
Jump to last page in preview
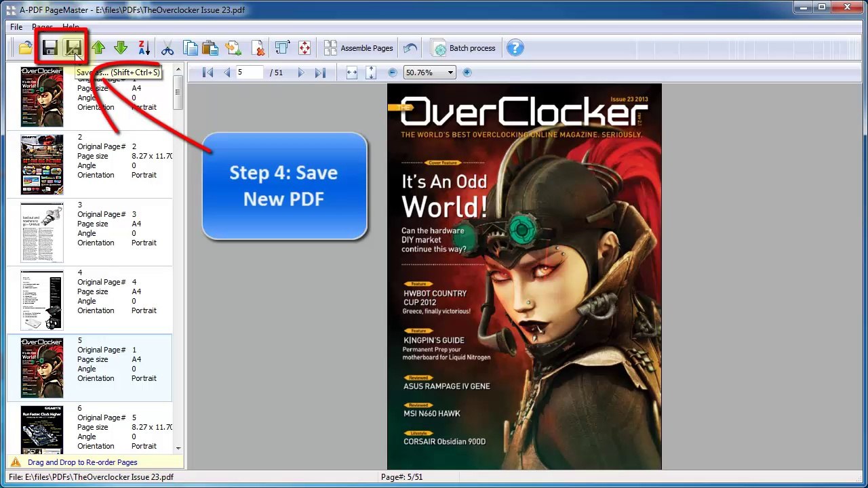pos(320,73)
